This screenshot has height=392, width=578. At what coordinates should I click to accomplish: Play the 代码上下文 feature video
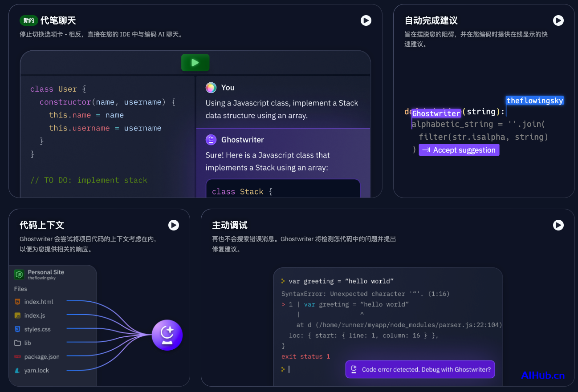coord(173,225)
